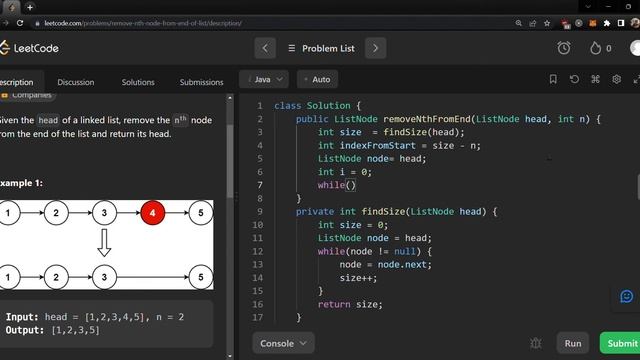
Task: Bookmark page with the star icon
Action: click(x=547, y=23)
